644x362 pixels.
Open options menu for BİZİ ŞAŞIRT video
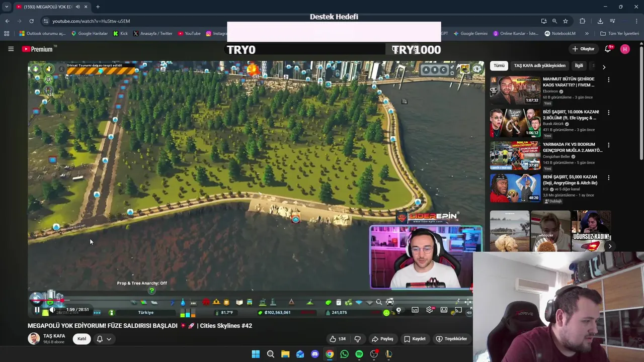tap(608, 112)
